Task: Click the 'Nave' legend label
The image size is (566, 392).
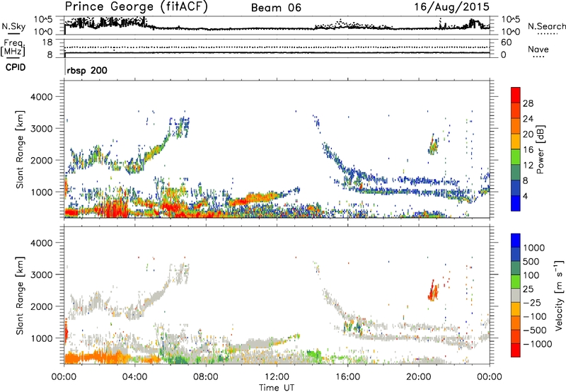Action: tap(538, 50)
